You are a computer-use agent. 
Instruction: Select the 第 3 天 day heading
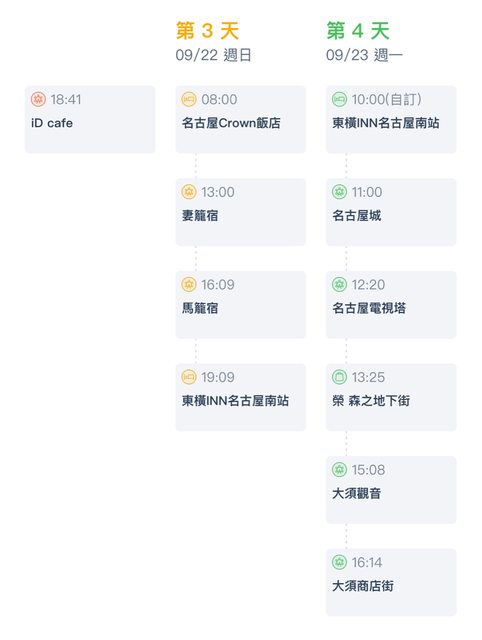(x=207, y=31)
